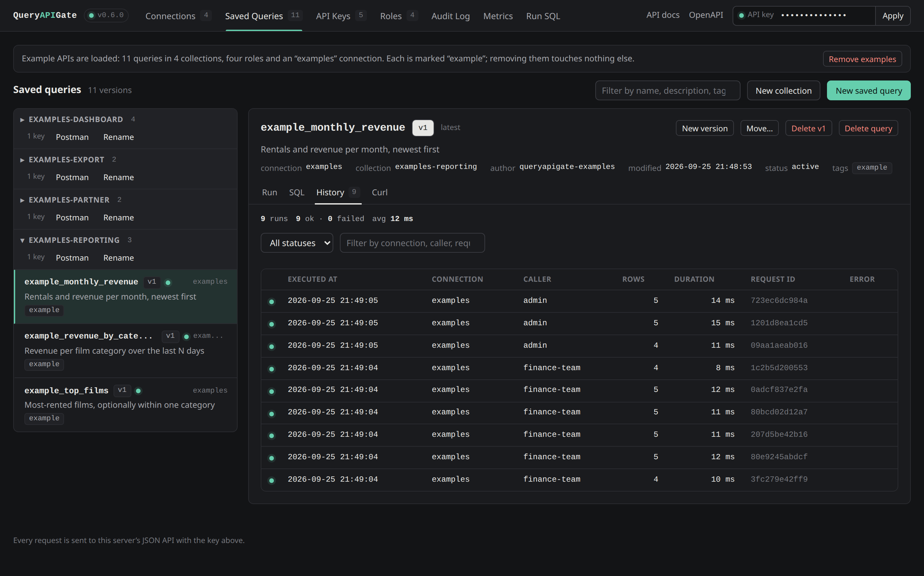Click the CALLER column header
This screenshot has height=576, width=924.
point(537,279)
